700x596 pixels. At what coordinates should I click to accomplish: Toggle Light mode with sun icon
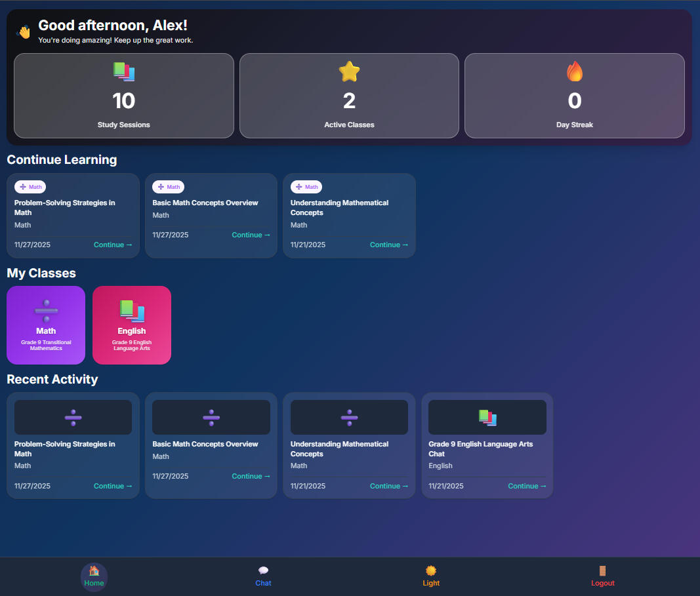(431, 571)
